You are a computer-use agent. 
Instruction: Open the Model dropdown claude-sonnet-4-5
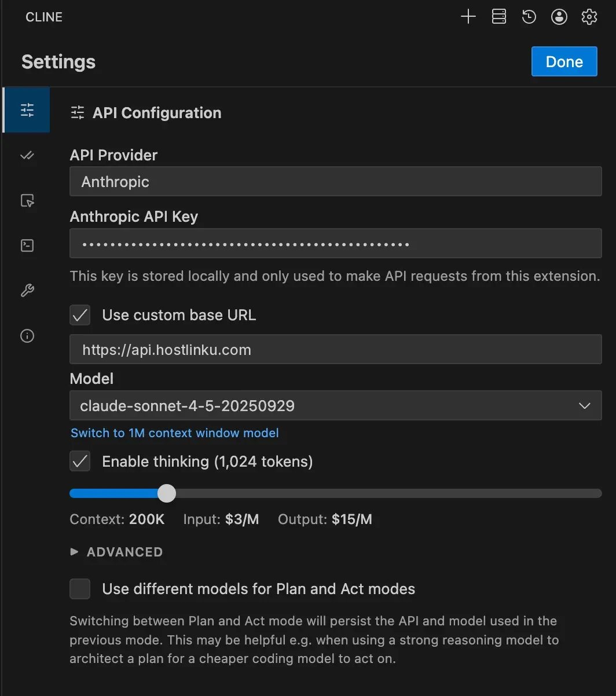[x=335, y=405]
